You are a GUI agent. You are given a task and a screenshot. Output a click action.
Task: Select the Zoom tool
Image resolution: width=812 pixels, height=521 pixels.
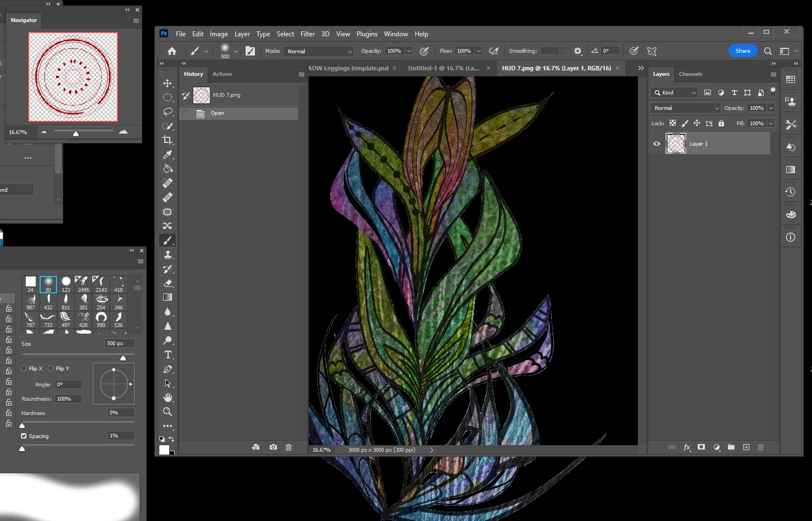click(168, 412)
